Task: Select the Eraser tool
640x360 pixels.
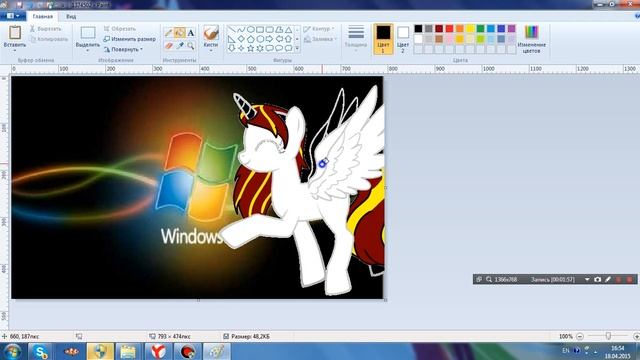Action: pos(169,45)
